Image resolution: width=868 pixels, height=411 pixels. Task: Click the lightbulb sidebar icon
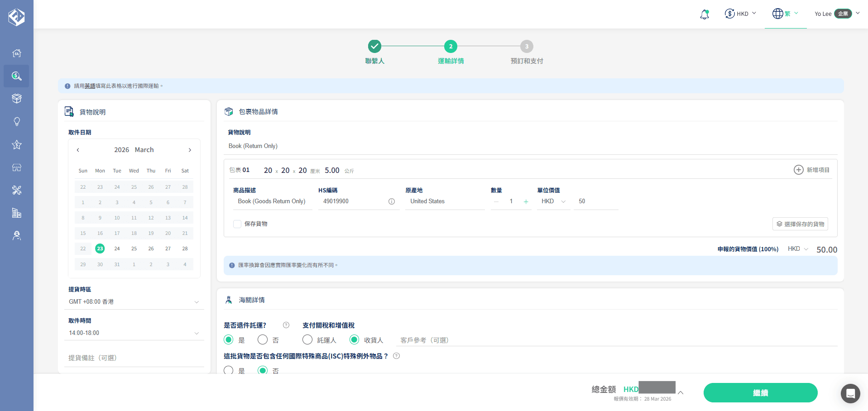pyautogui.click(x=17, y=122)
